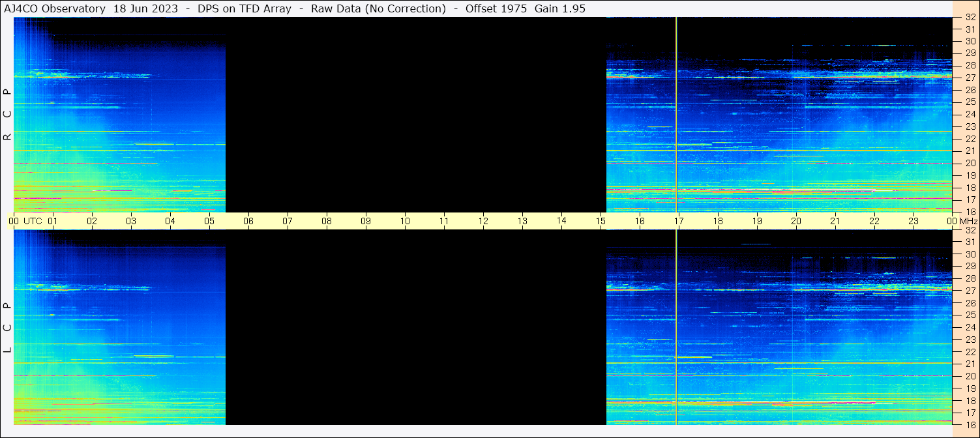
Task: Select the 15 hour mark on time axis
Action: point(601,221)
